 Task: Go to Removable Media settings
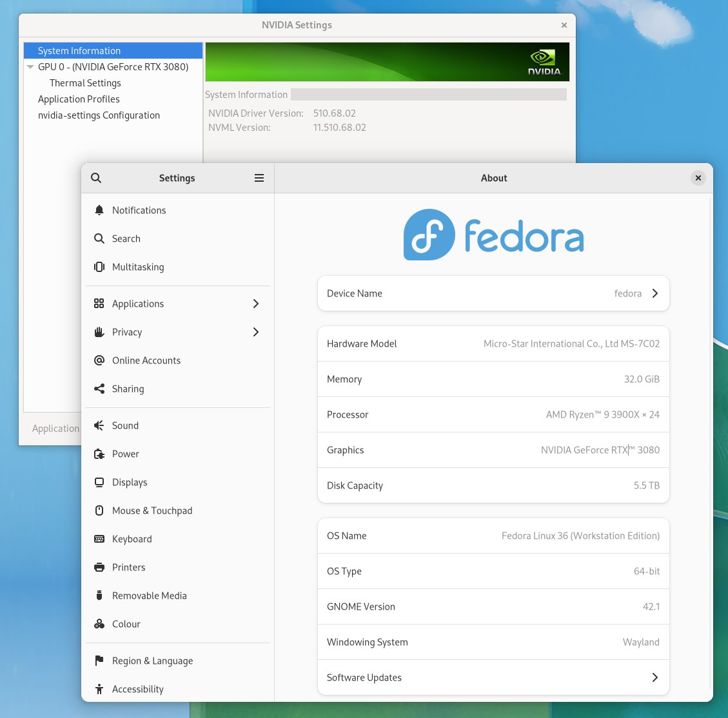point(177,596)
